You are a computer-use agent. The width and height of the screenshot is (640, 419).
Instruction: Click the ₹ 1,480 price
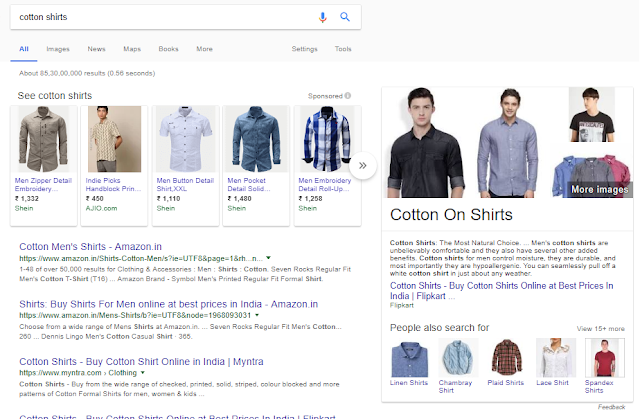tap(239, 199)
